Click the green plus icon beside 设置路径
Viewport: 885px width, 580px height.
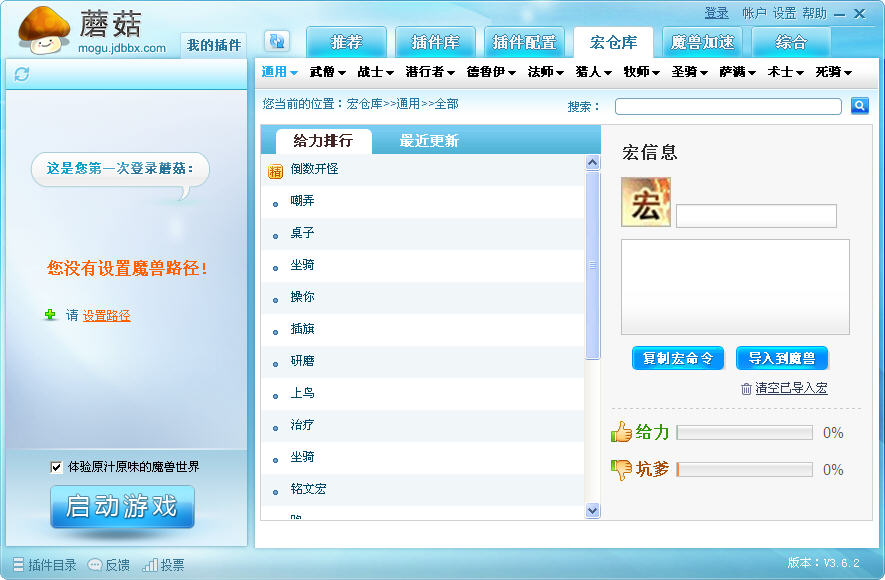coord(51,315)
